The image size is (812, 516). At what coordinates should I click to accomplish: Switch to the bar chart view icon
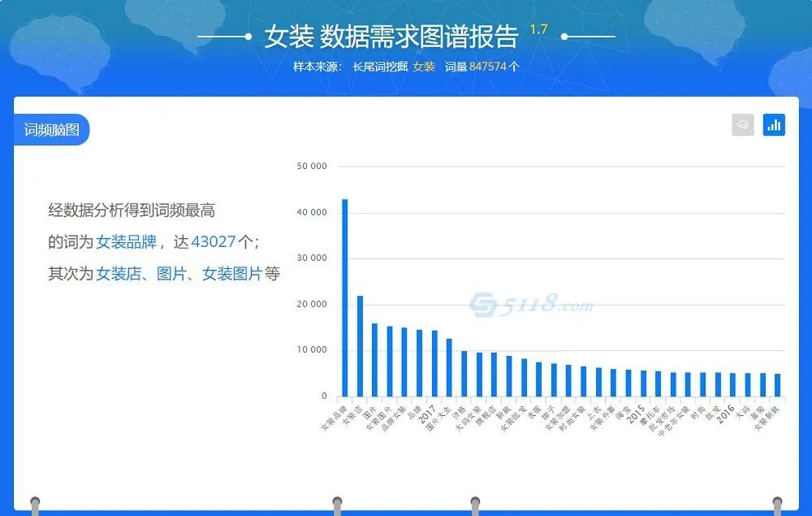(x=774, y=125)
